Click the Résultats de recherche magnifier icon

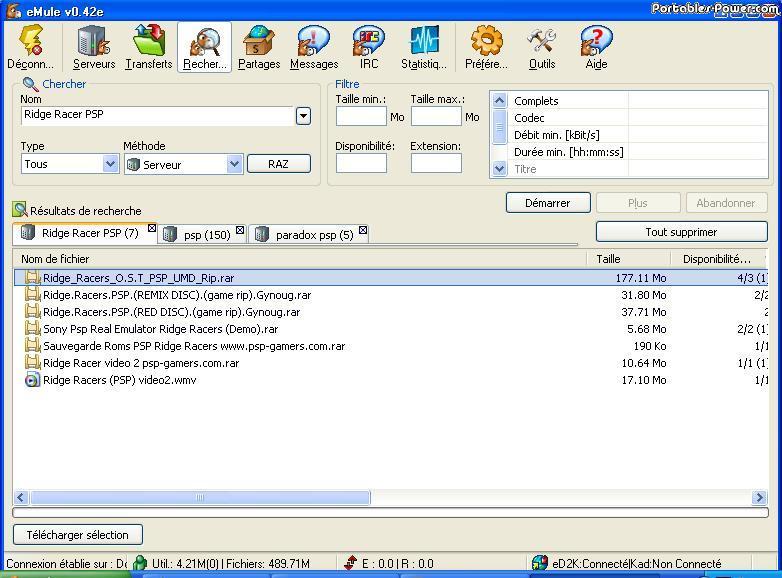[x=20, y=210]
